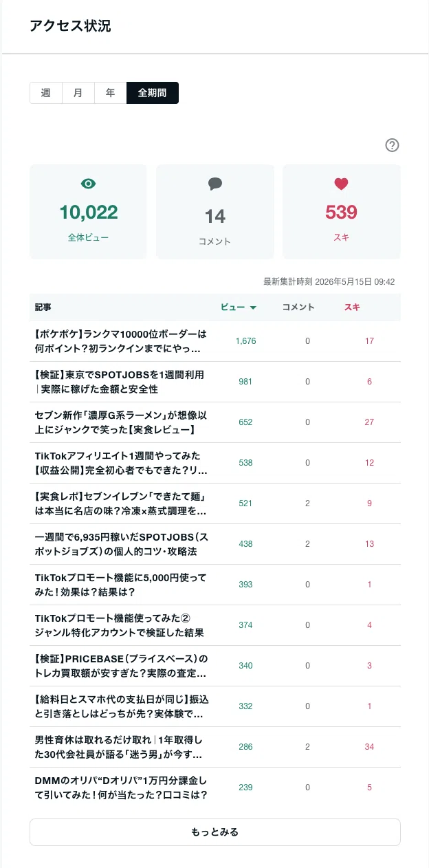Toggle the ビュー sort arrow
Viewport: 429px width, 868px height.
[253, 307]
